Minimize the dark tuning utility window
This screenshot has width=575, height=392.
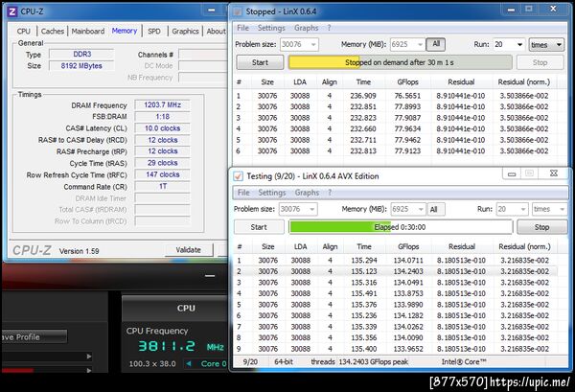coord(210,276)
